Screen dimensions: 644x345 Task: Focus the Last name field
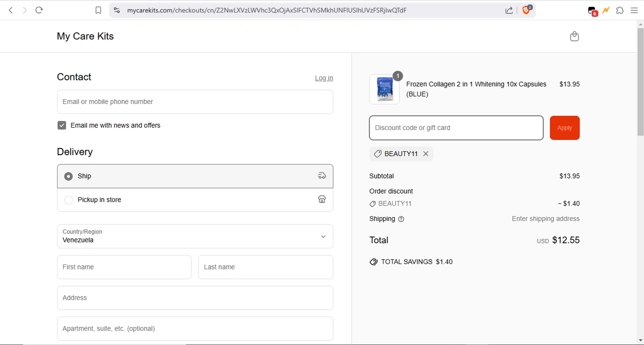pos(265,267)
